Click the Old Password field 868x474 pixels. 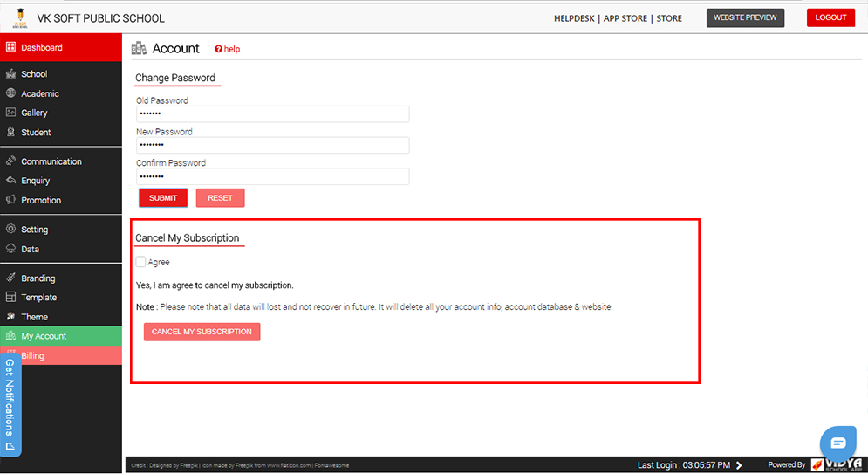273,113
